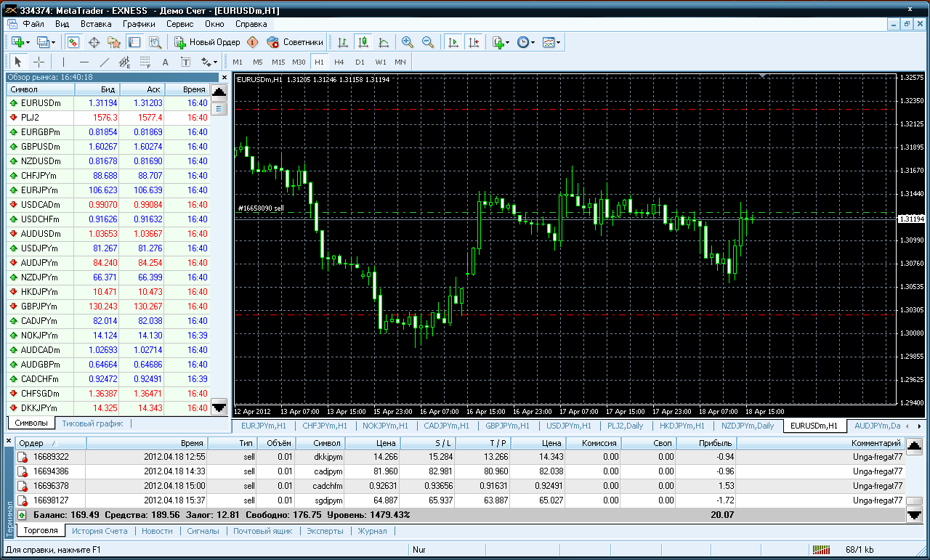The width and height of the screenshot is (930, 560).
Task: Click the chart shift triangle marker
Action: click(x=762, y=76)
